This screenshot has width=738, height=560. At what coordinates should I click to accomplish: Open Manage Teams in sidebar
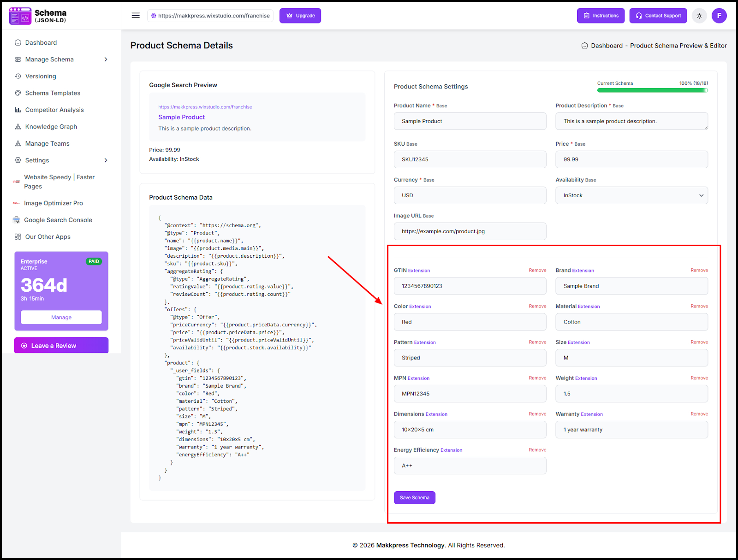(x=47, y=143)
